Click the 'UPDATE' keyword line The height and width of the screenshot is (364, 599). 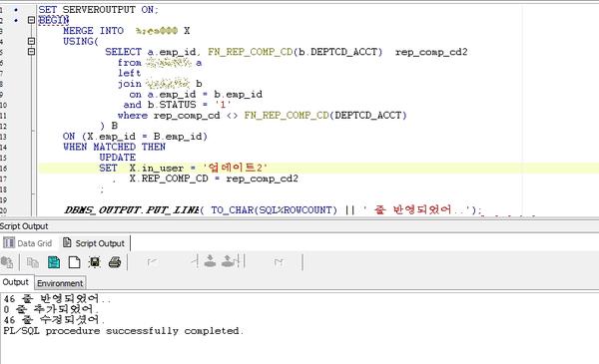117,158
